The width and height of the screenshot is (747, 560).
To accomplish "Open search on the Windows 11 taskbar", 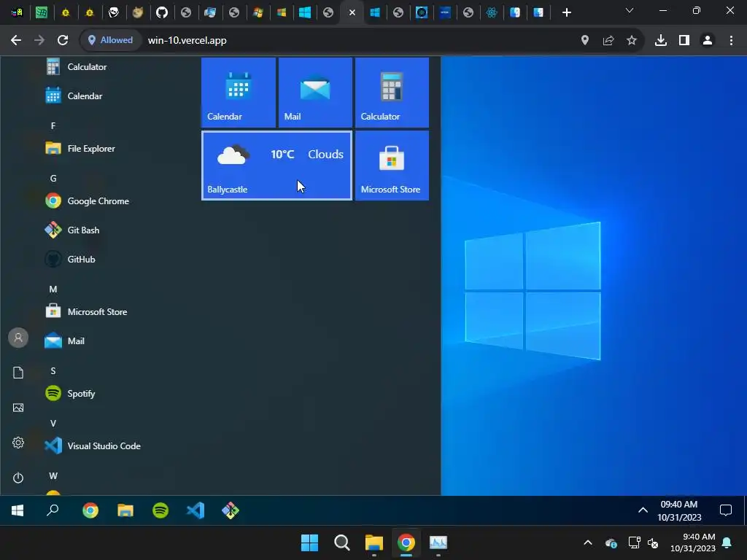I will point(341,542).
